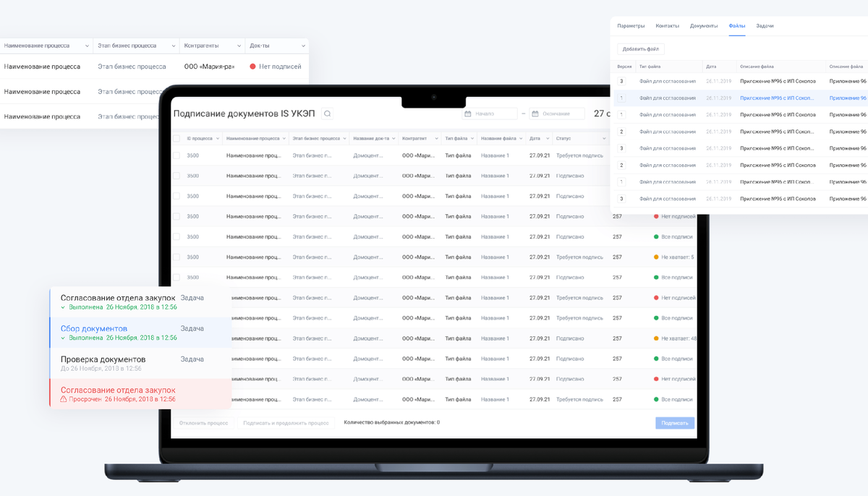Click the Количество выбранных документов: 0 text

(391, 422)
